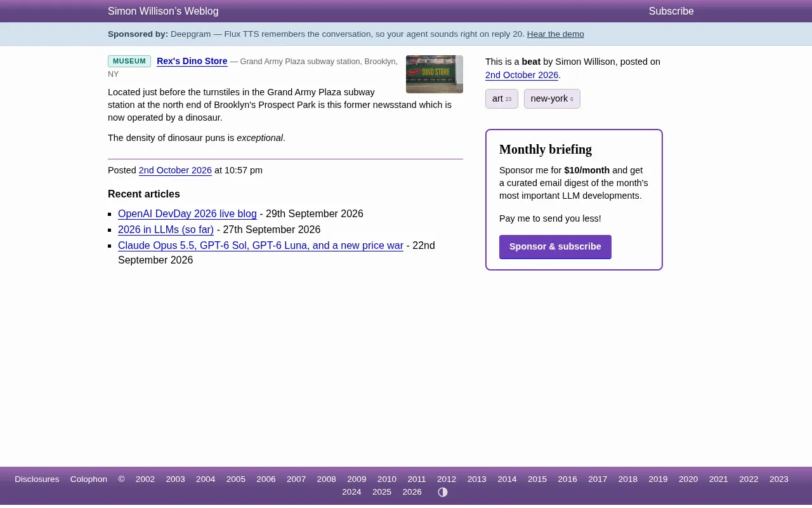812x508 pixels.
Task: Select the new-york tag
Action: (552, 98)
